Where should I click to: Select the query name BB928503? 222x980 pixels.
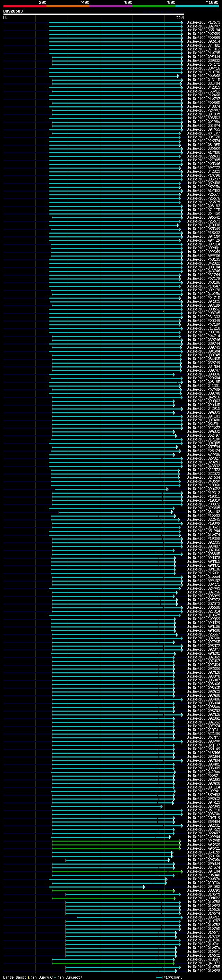[x=13, y=11]
